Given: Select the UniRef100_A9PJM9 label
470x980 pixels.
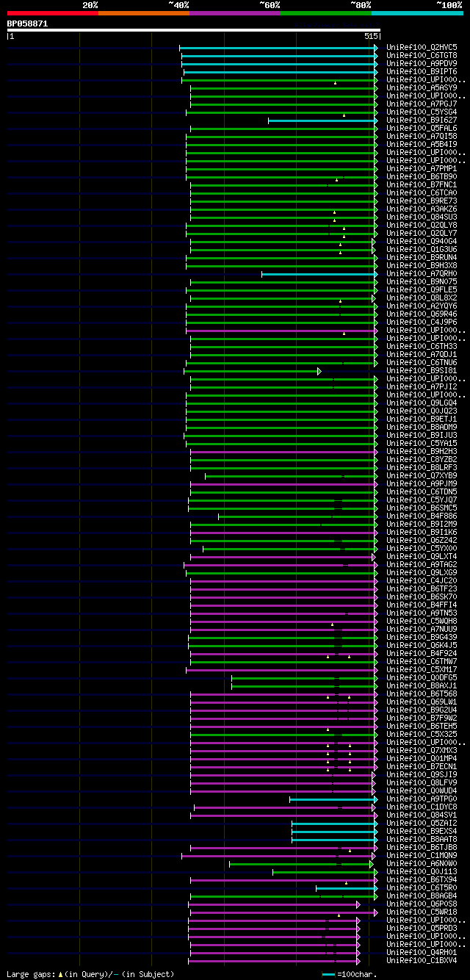Looking at the screenshot, I should coord(422,483).
